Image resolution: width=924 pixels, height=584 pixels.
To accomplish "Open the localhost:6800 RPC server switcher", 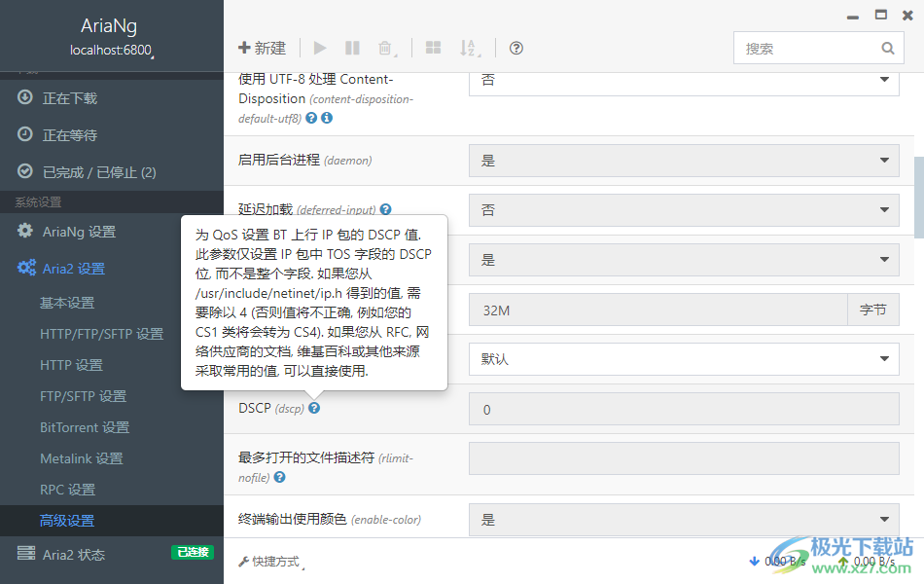I will pos(112,51).
